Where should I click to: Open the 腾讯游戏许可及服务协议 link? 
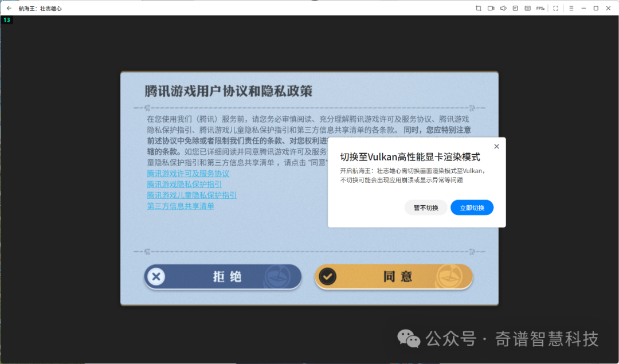[188, 173]
